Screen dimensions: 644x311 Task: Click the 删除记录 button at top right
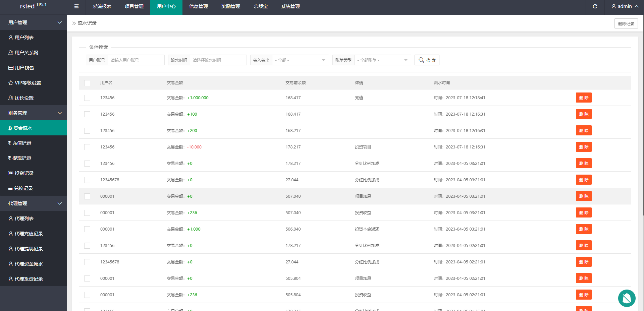(626, 23)
